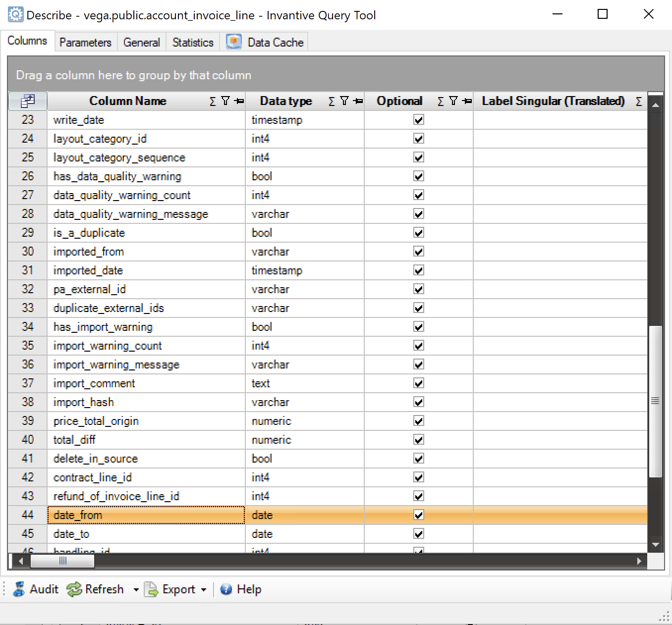Click the row selector icon at grid top-left
The width and height of the screenshot is (672, 625).
click(28, 101)
